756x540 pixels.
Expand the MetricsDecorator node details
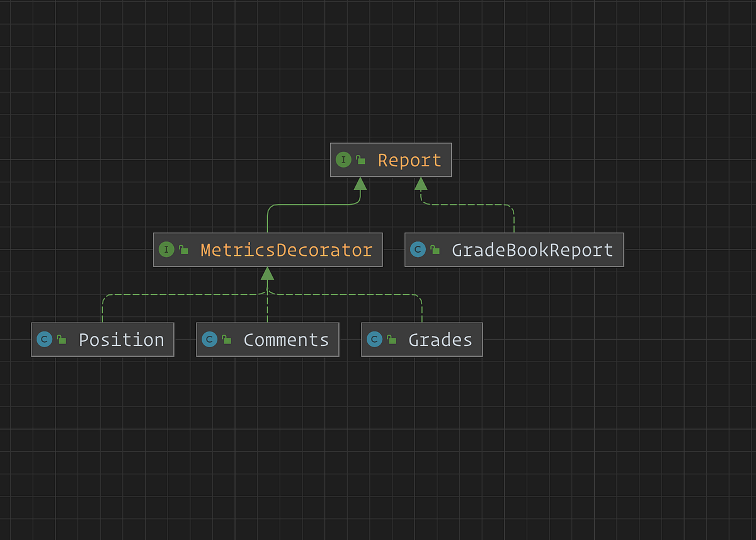coord(286,250)
